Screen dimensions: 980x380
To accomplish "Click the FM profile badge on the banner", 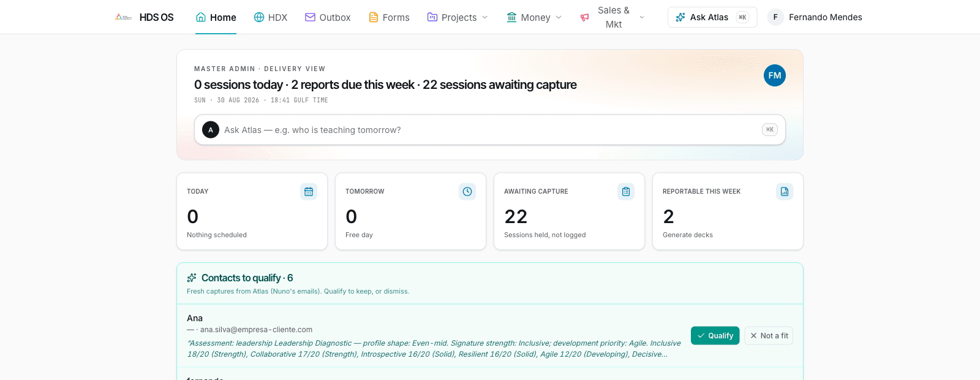I will 775,75.
